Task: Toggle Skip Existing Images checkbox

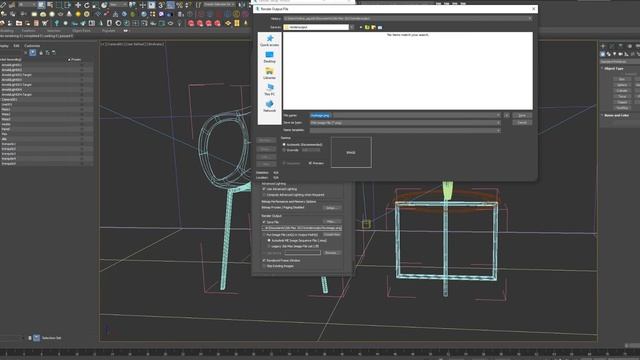Action: [x=264, y=266]
